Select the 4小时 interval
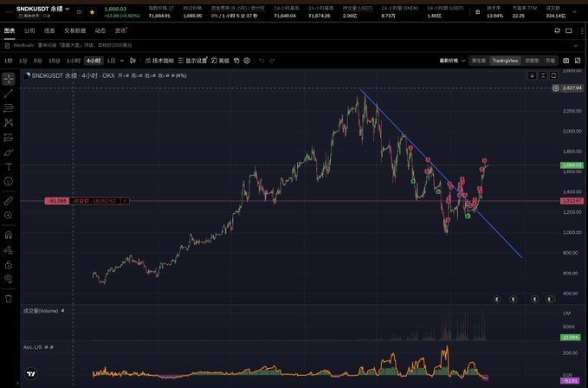This screenshot has height=388, width=588. [x=94, y=61]
